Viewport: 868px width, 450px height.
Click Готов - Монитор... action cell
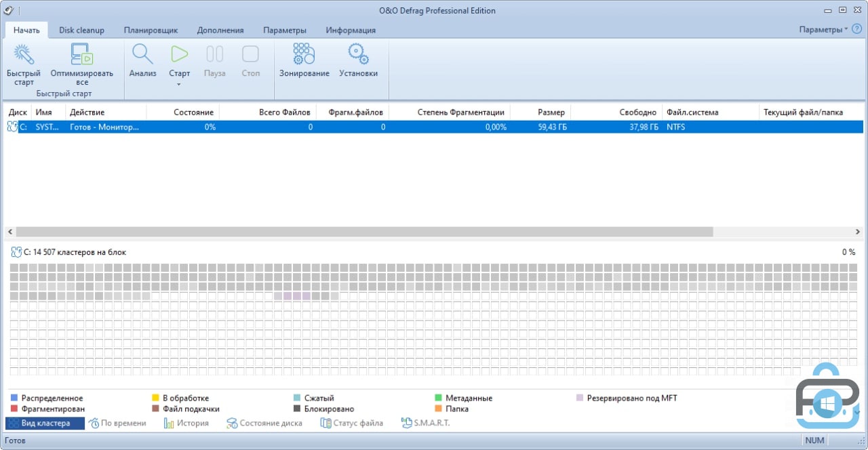(x=104, y=127)
